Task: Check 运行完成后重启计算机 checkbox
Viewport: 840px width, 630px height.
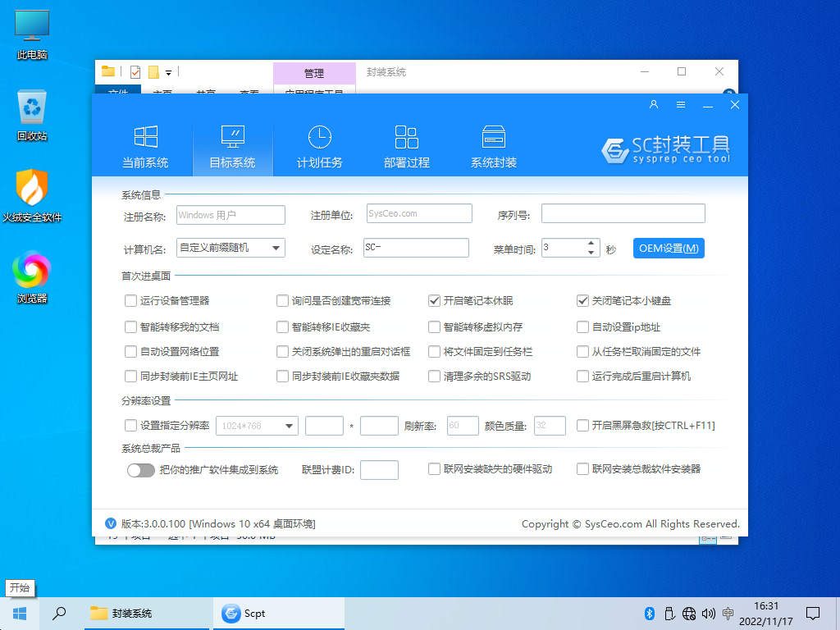Action: 582,376
